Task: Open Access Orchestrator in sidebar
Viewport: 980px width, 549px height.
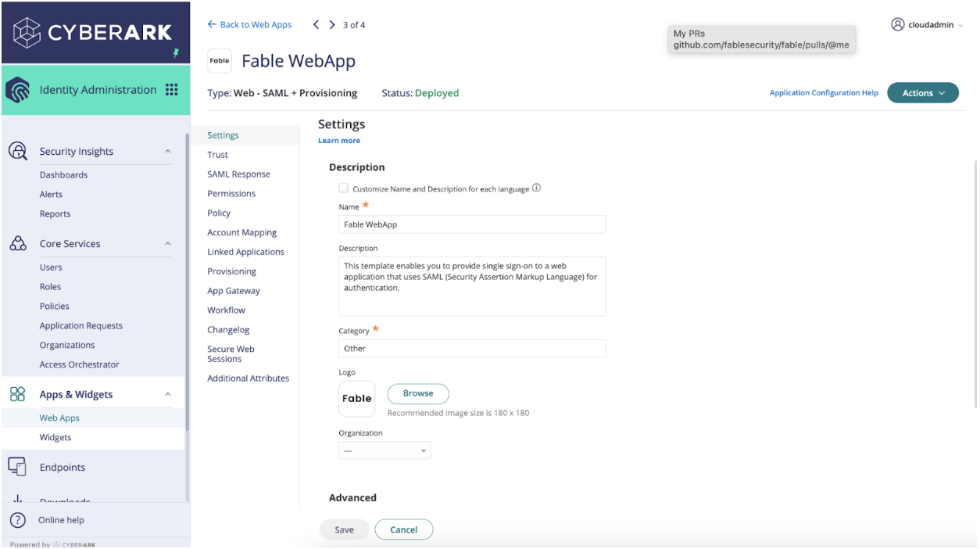Action: point(80,365)
